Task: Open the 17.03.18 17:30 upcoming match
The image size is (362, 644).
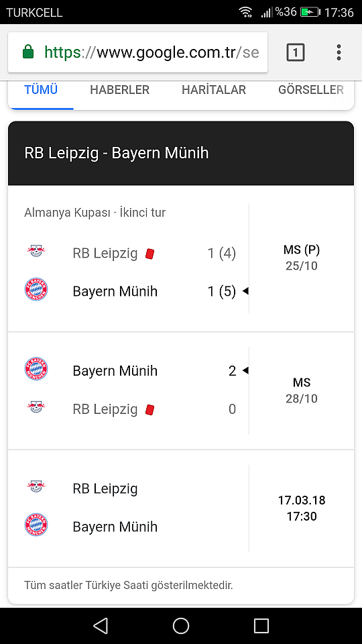Action: (x=180, y=508)
